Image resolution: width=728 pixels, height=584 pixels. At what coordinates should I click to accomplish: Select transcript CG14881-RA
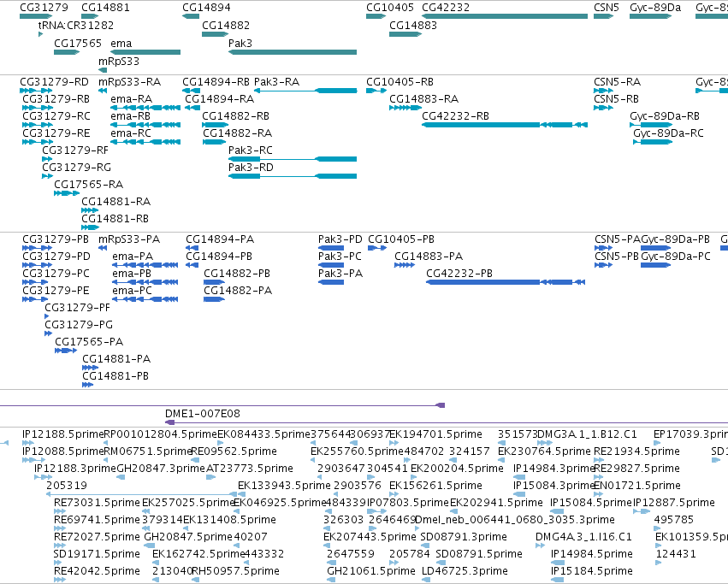(90, 210)
